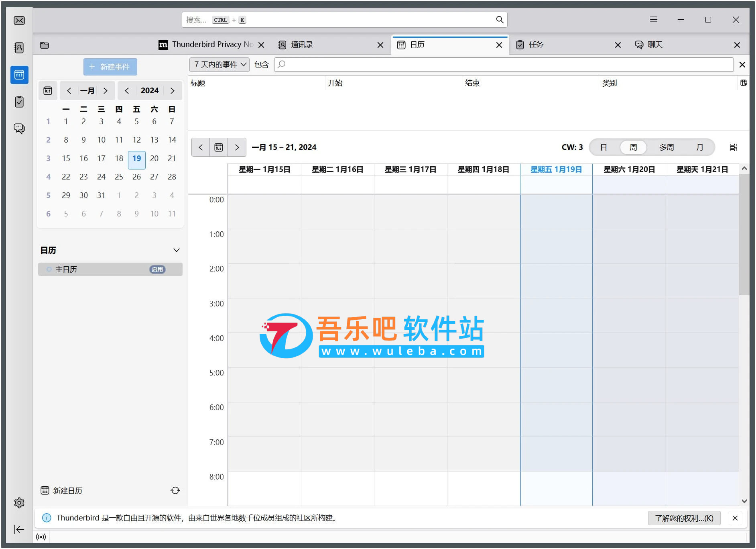This screenshot has width=756, height=549.
Task: Open the events in 7 days dropdown
Action: pos(219,65)
